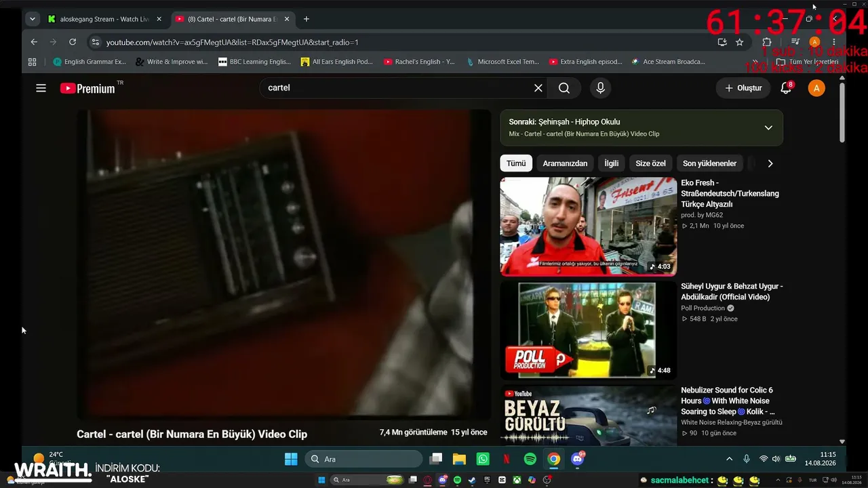Open the Microsoft Excel Tem... bookmark
The height and width of the screenshot is (488, 868).
click(x=502, y=62)
